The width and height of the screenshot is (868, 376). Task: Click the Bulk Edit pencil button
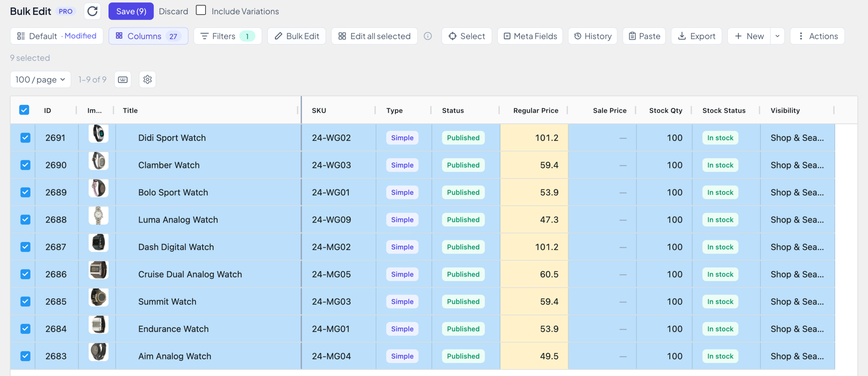pos(297,36)
